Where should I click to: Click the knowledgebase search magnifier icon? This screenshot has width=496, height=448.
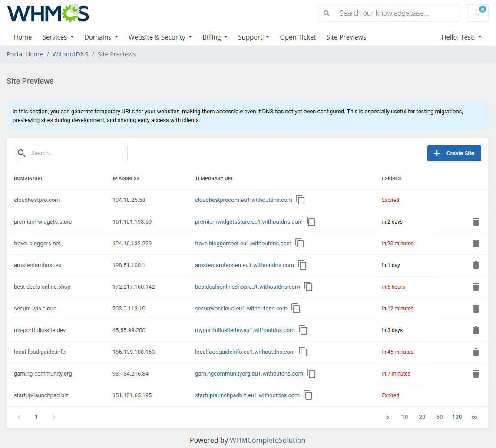coord(326,13)
